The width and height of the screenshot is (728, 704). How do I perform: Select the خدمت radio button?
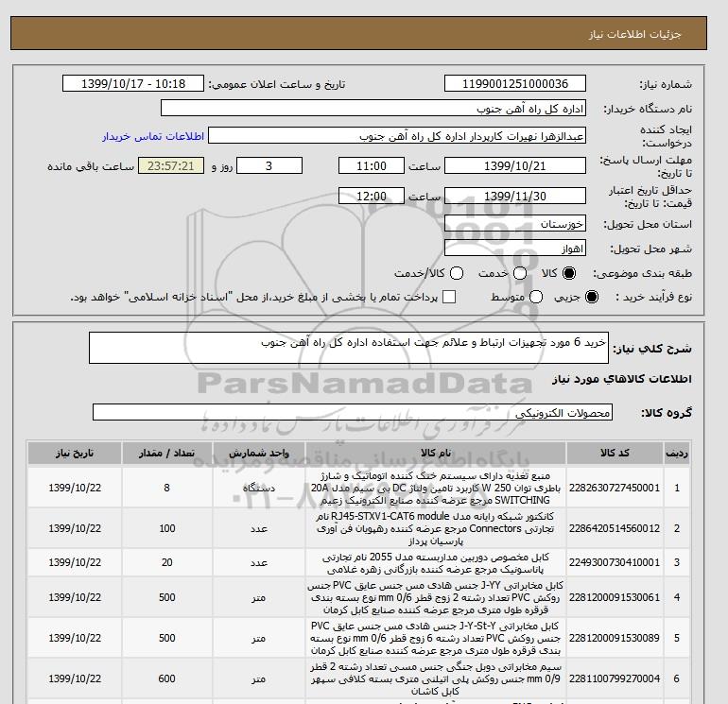pyautogui.click(x=520, y=273)
